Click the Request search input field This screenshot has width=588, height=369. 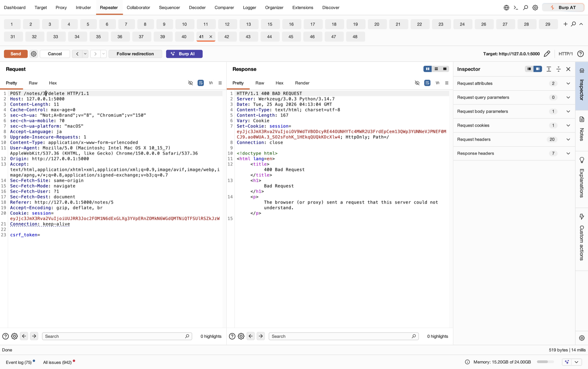117,336
